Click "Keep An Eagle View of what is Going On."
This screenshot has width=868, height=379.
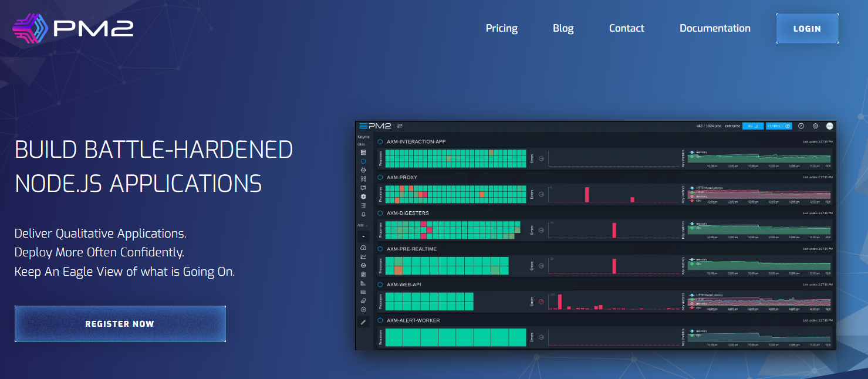124,272
